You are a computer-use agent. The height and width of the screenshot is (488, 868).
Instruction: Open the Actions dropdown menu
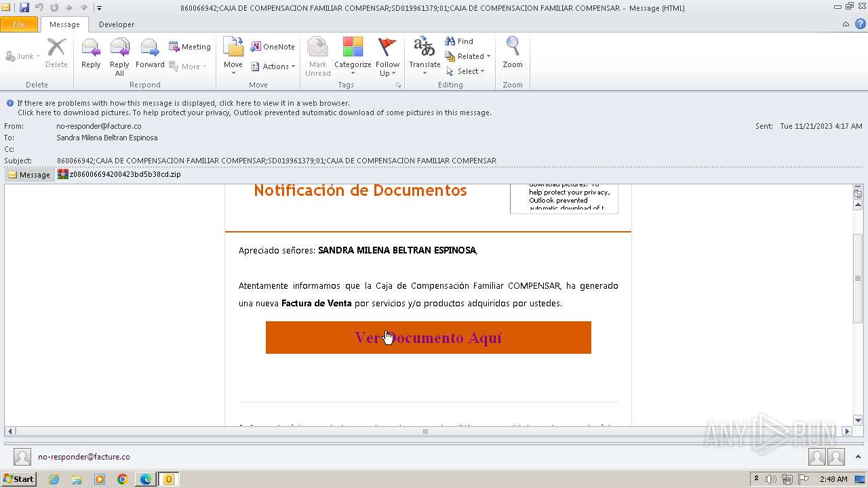pos(273,66)
